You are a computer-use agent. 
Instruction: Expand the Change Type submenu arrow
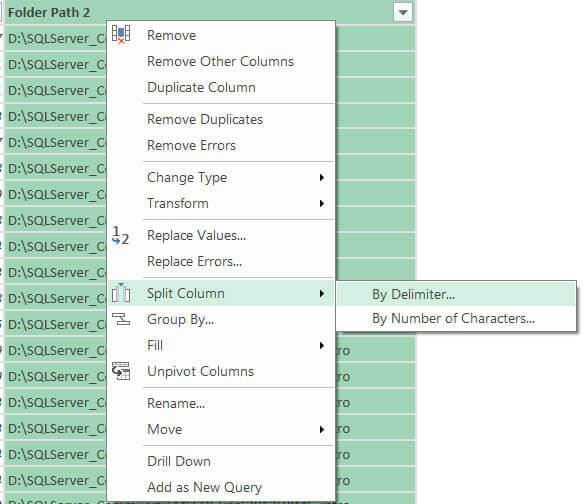pyautogui.click(x=322, y=177)
